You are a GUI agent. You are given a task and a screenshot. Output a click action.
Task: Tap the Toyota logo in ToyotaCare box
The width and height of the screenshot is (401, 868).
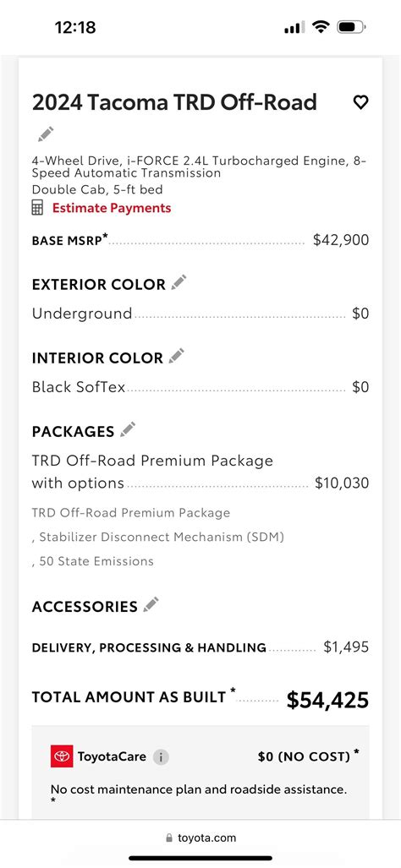62,756
